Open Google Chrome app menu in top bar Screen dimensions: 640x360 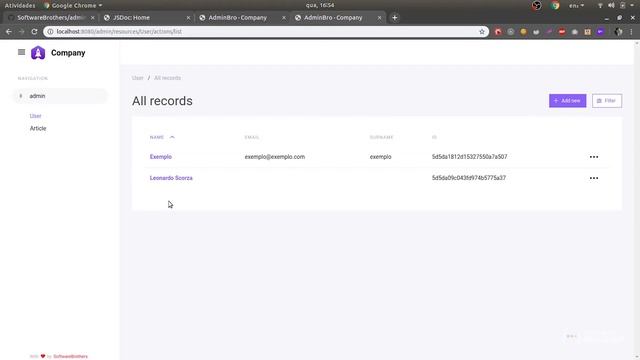click(73, 5)
